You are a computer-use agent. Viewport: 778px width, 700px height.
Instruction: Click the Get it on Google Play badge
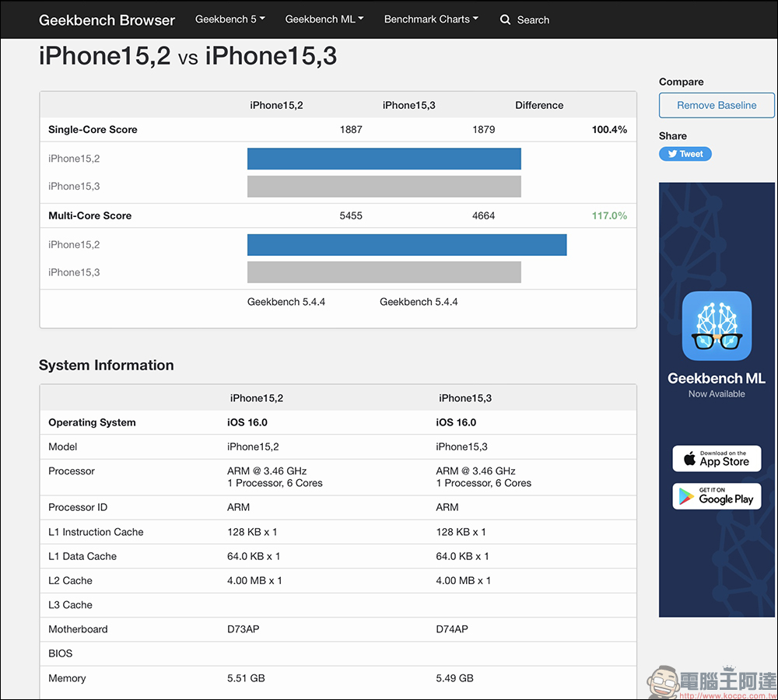click(717, 496)
